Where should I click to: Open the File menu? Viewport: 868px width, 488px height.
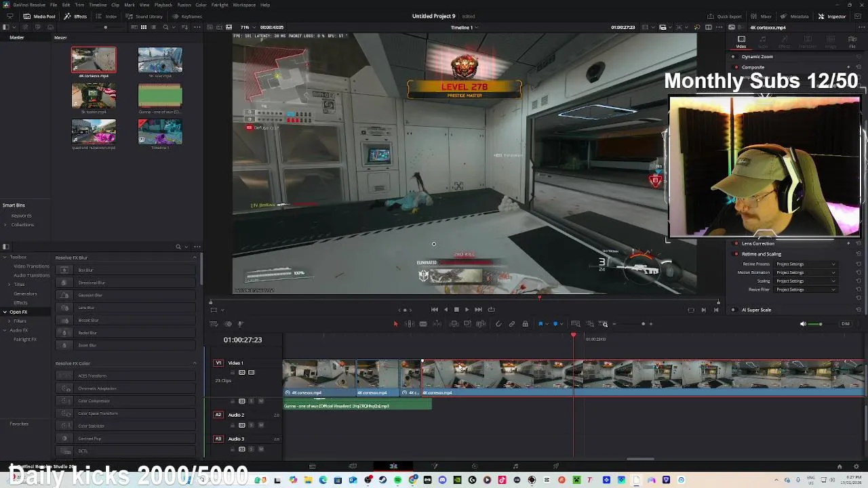(x=54, y=5)
